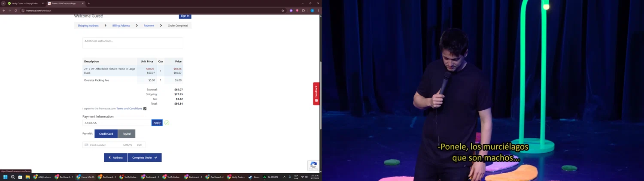The width and height of the screenshot is (644, 181).
Task: Open the Microsoft Store taskbar icon
Action: click(x=20, y=177)
